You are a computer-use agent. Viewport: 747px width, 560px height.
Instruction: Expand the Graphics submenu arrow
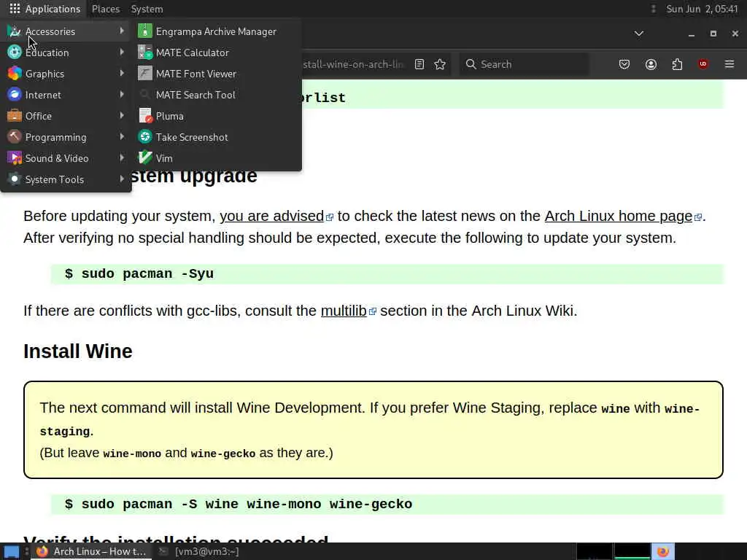point(122,74)
